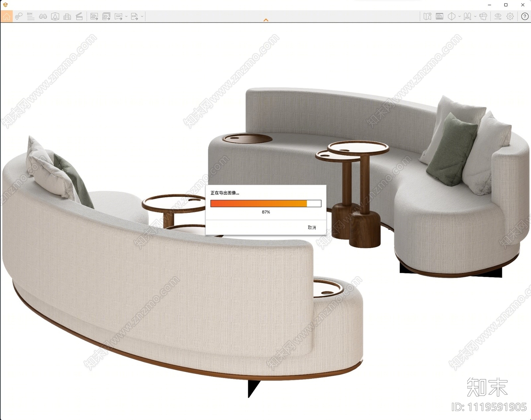Expand the navigation mode dropdown arrow
The image size is (531, 420).
coord(475,16)
